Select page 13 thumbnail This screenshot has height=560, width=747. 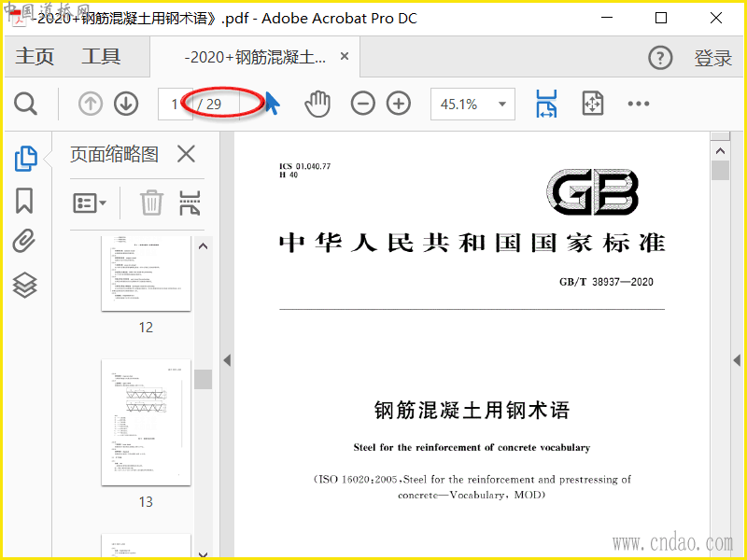coord(146,423)
